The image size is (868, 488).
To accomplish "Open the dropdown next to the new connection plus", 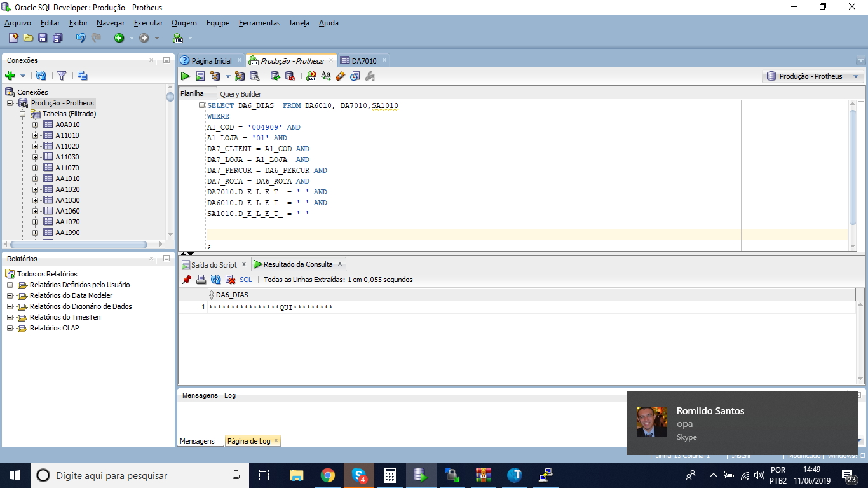I will (23, 76).
